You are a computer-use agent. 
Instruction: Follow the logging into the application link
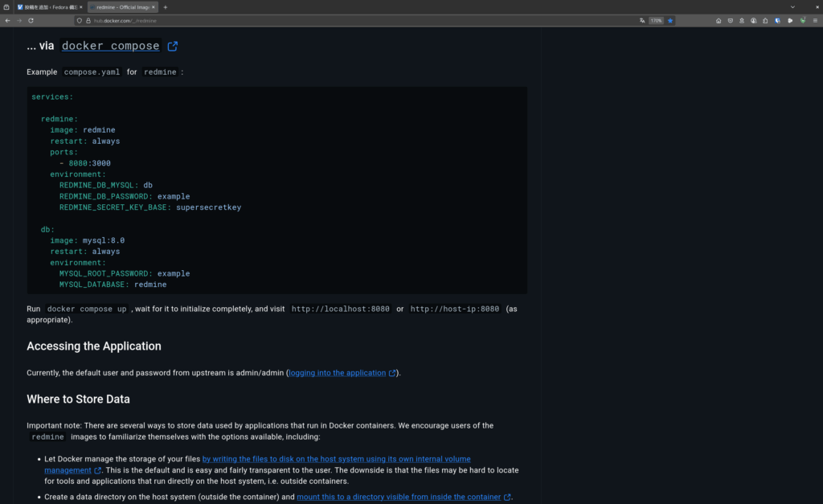tap(338, 373)
